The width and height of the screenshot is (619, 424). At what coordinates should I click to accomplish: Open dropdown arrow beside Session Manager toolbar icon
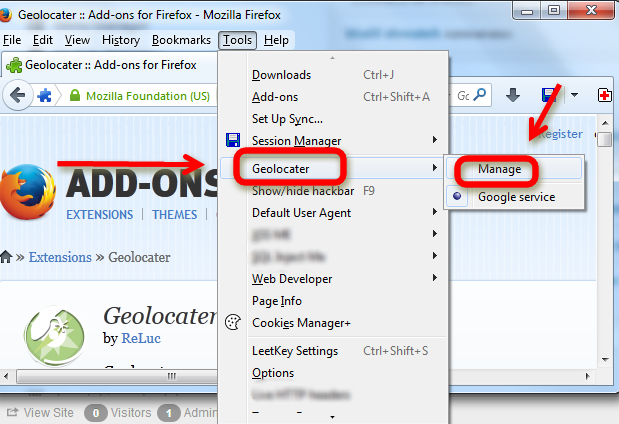[574, 96]
